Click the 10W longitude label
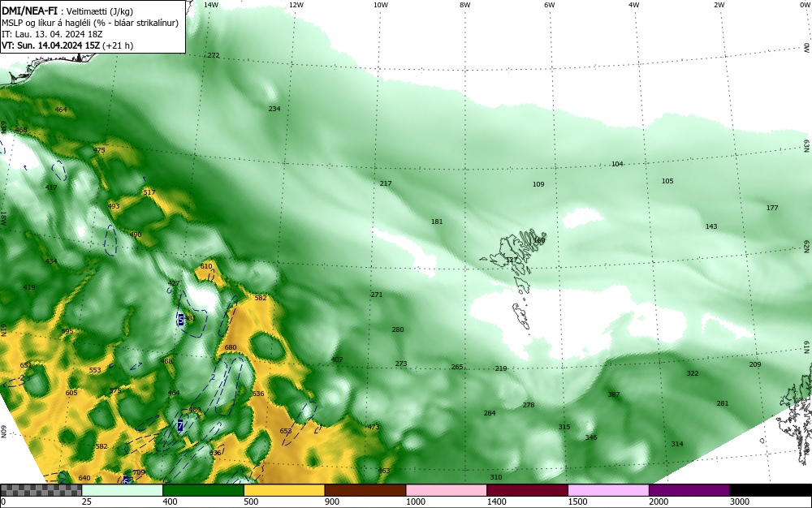812x508 pixels. (381, 5)
